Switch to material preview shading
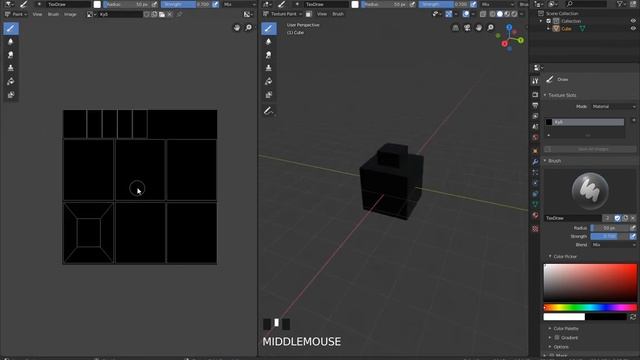The image size is (640, 360). [507, 14]
